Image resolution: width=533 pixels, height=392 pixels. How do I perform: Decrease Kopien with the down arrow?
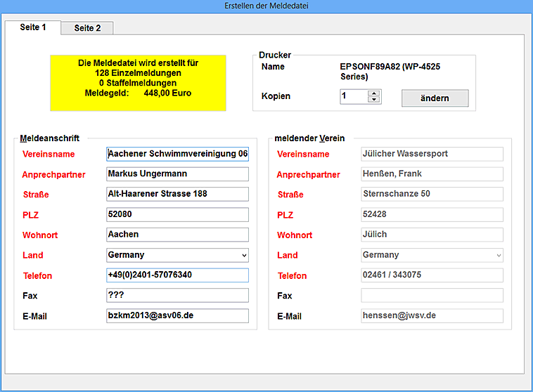[x=374, y=100]
